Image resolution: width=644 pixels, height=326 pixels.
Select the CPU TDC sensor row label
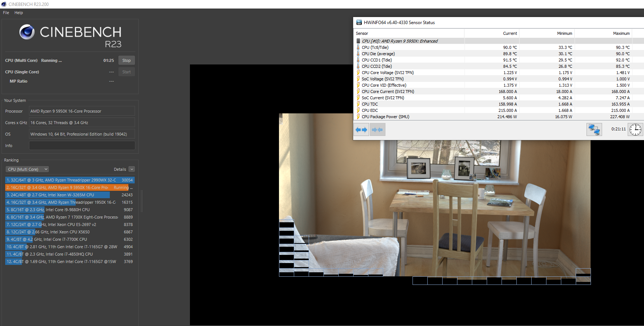pyautogui.click(x=370, y=104)
